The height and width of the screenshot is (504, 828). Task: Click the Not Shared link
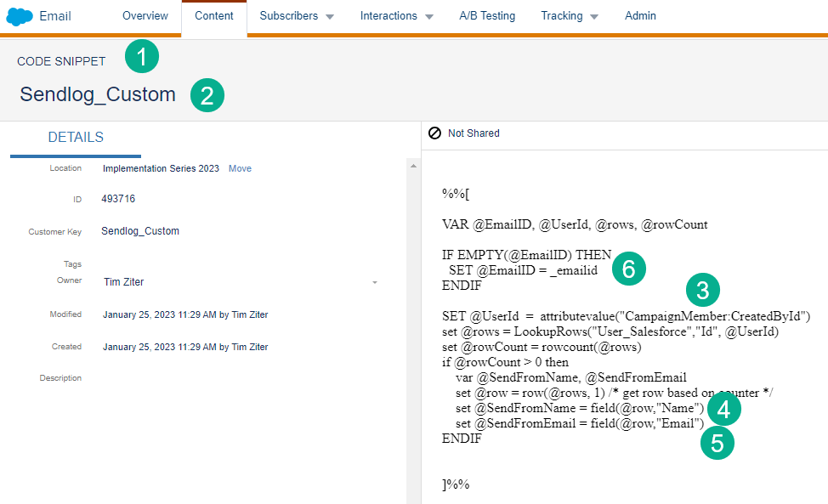coord(474,133)
